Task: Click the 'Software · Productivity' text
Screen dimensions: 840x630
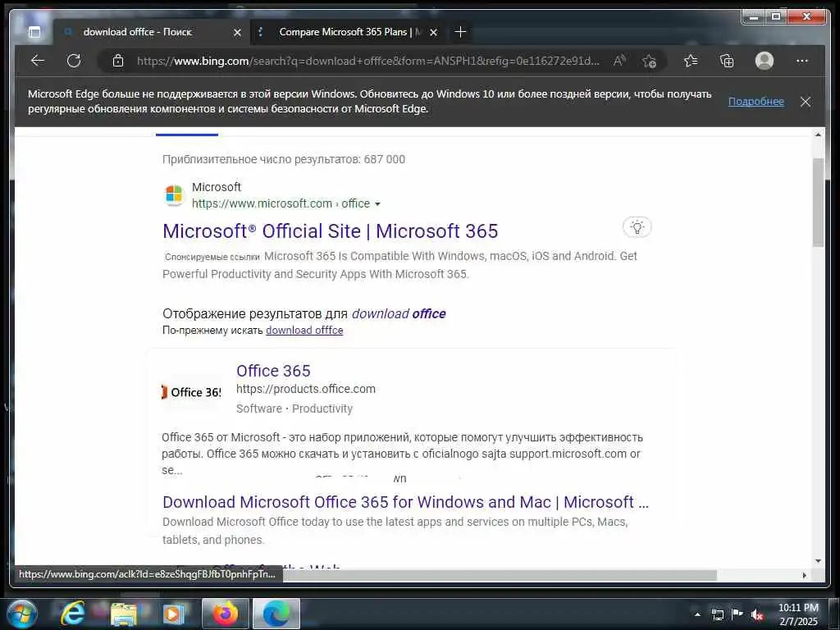Action: tap(294, 409)
